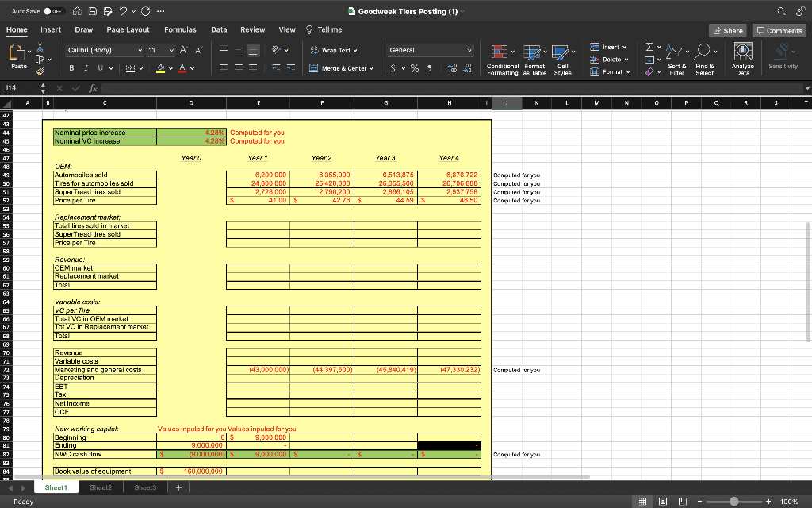Click the Undo arrow icon
This screenshot has height=508, width=812.
point(123,11)
